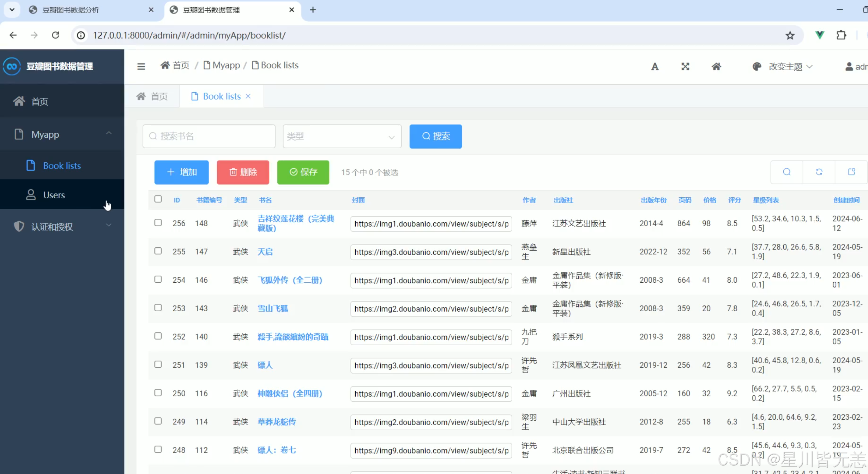868x474 pixels.
Task: Refresh table with the reload icon
Action: (819, 172)
